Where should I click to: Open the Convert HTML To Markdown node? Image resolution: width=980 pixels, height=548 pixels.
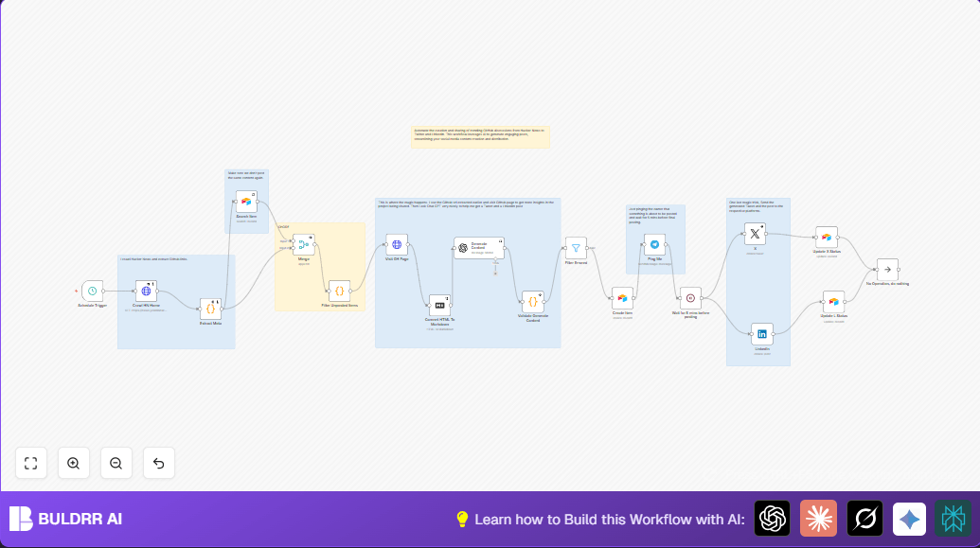tap(439, 305)
